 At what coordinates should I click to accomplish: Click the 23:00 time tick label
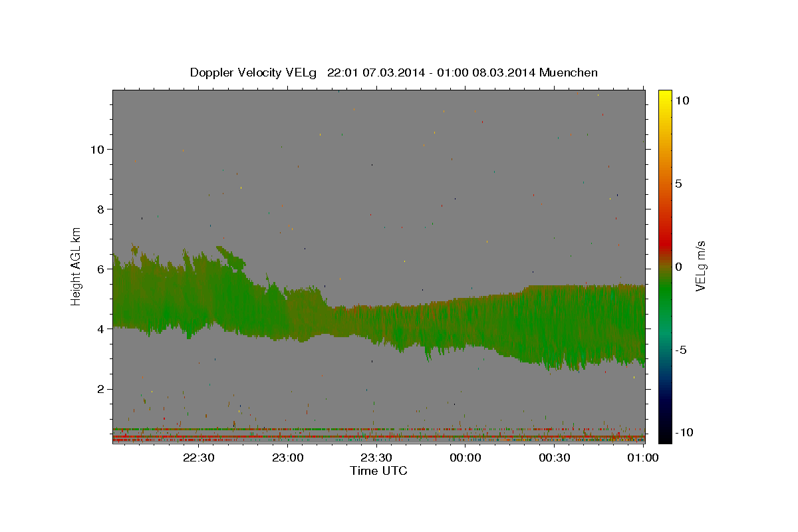click(288, 458)
